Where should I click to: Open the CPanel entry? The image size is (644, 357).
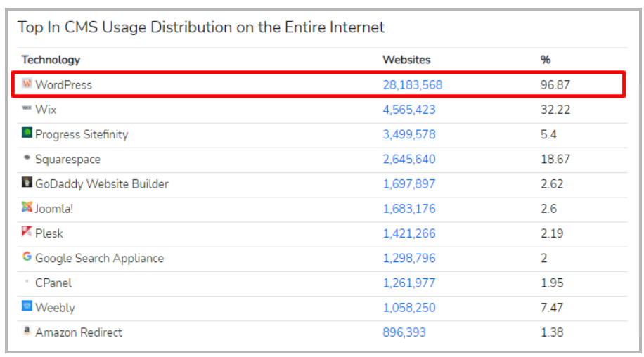click(53, 283)
